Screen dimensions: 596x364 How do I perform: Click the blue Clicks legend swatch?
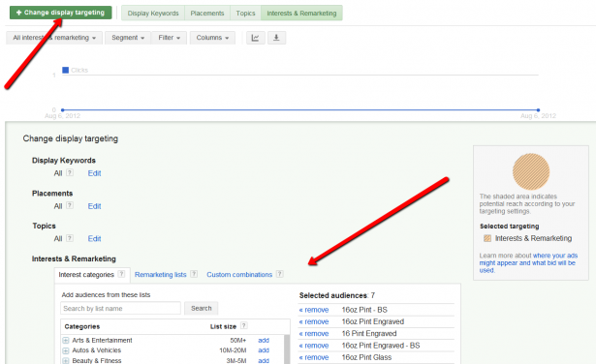point(65,71)
